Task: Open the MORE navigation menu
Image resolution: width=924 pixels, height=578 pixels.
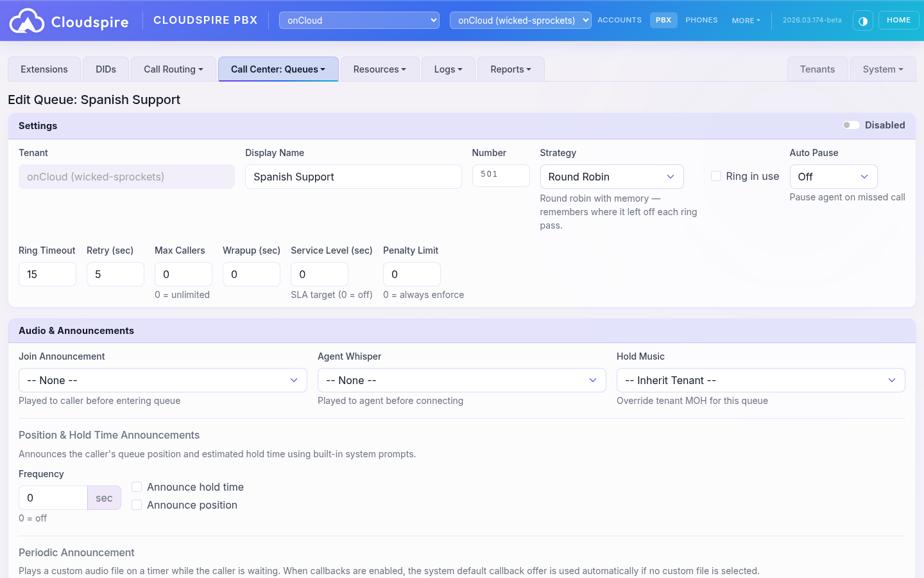Action: (746, 20)
